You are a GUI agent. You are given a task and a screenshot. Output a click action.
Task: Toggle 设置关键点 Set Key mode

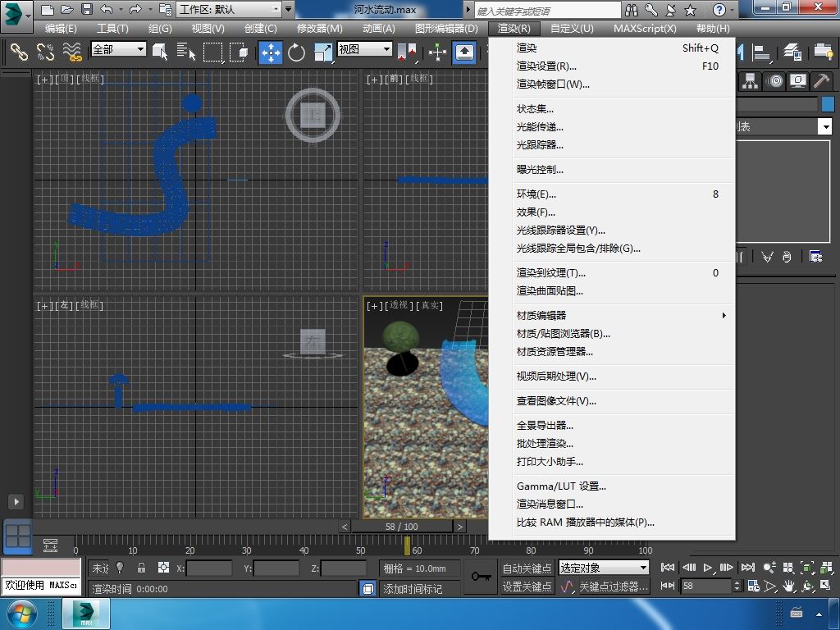click(x=527, y=587)
